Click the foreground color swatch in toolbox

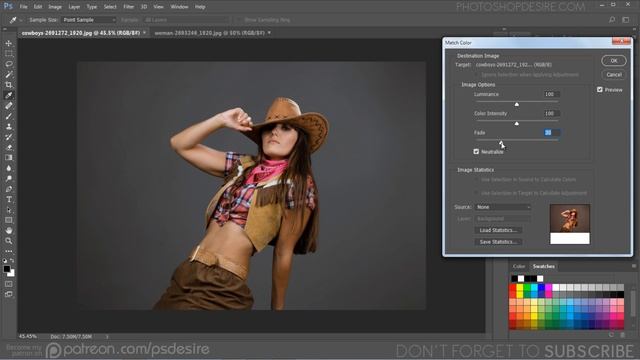tap(7, 269)
